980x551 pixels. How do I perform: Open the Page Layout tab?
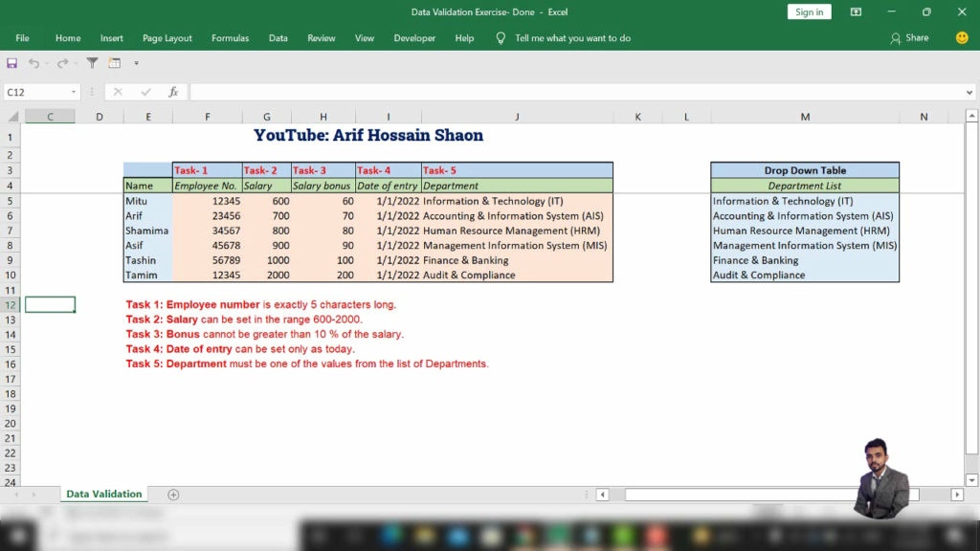click(x=167, y=38)
